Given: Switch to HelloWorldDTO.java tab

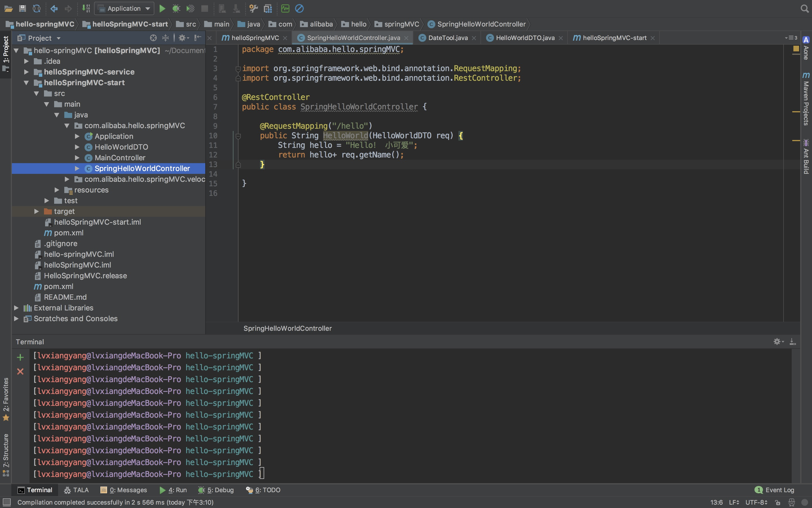Looking at the screenshot, I should (x=525, y=38).
